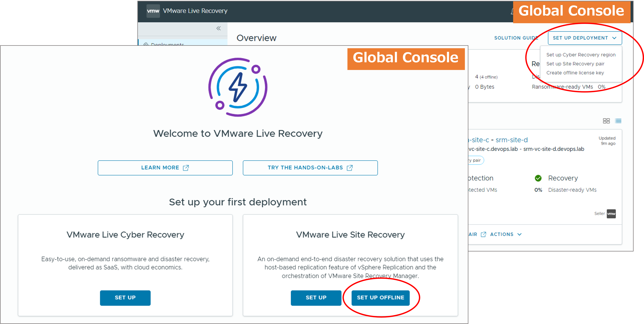The image size is (644, 324).
Task: Click the LEARN MORE button
Action: [x=165, y=168]
